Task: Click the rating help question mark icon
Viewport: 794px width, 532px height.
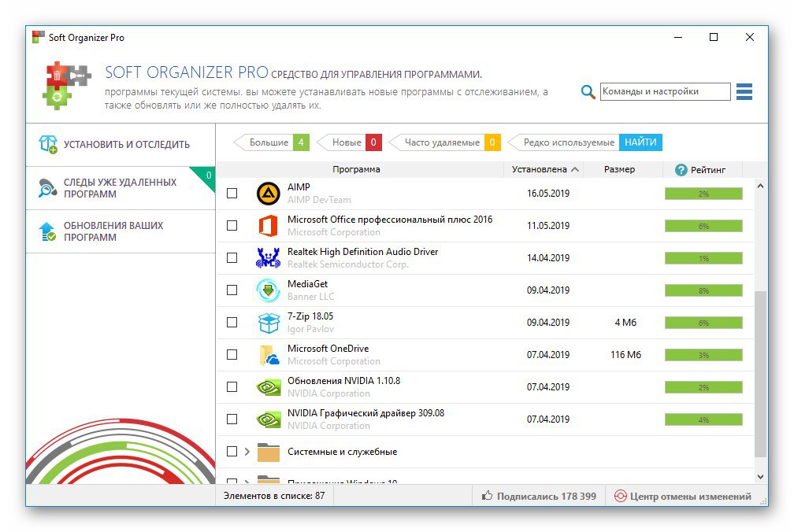Action: pos(681,170)
